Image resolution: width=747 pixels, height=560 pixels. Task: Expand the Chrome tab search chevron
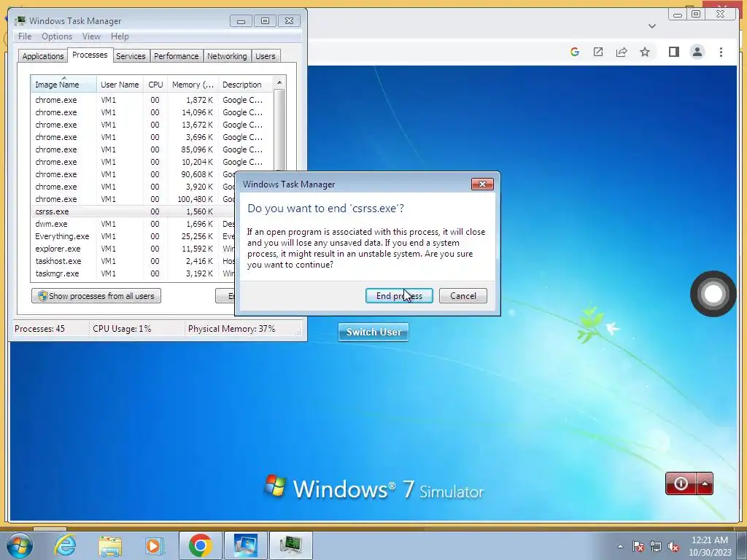pyautogui.click(x=652, y=26)
